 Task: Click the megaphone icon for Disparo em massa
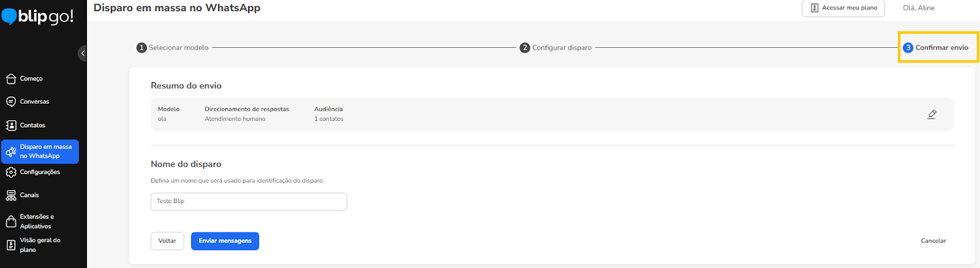[x=10, y=151]
